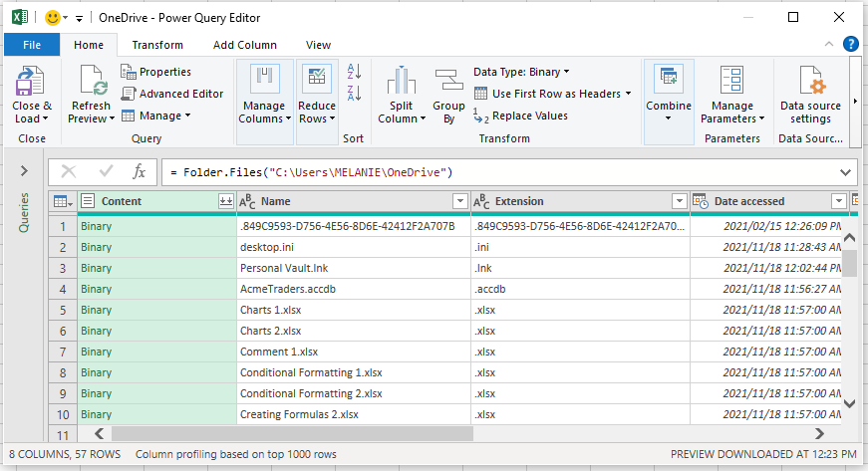The image size is (868, 471).
Task: Click the Sort Descending icon
Action: (353, 93)
